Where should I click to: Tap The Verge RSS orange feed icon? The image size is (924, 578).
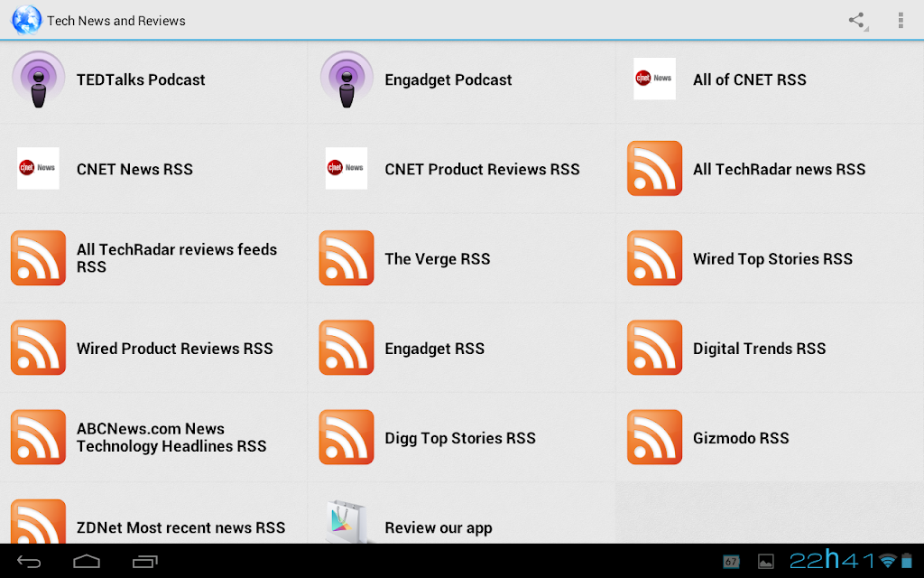click(x=346, y=258)
